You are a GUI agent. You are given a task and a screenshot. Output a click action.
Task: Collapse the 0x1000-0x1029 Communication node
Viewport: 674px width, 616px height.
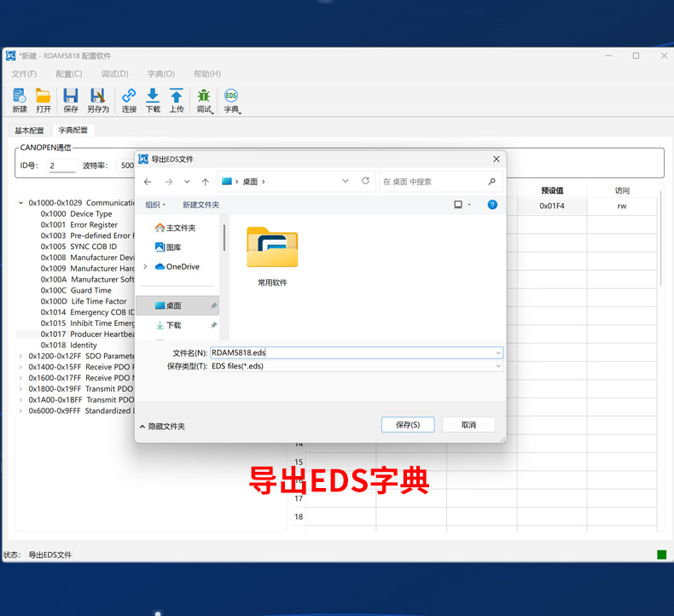[20, 203]
